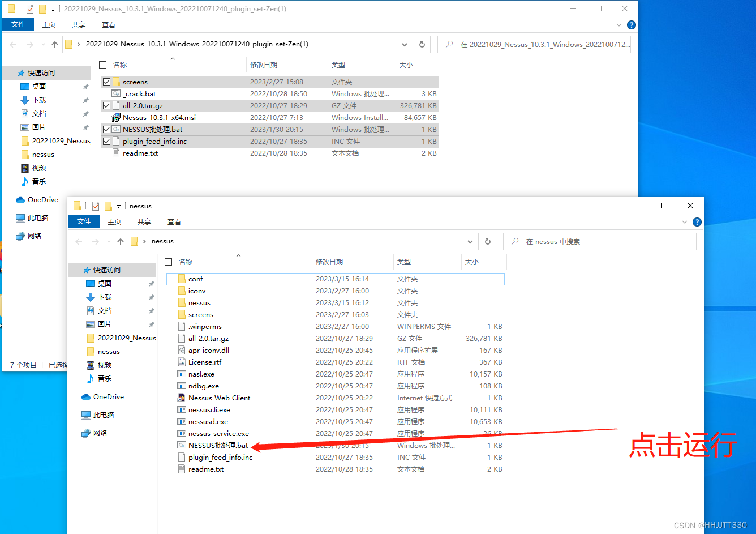This screenshot has height=534, width=756.
Task: Go up one level in nessus window
Action: (x=121, y=242)
